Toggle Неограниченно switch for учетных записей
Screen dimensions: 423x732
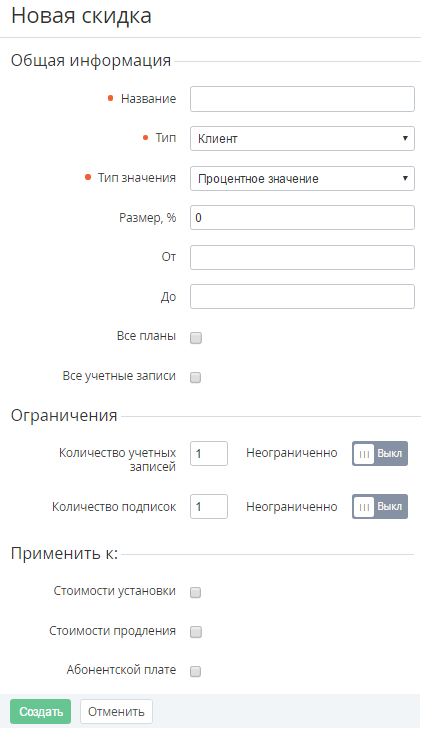coord(380,453)
